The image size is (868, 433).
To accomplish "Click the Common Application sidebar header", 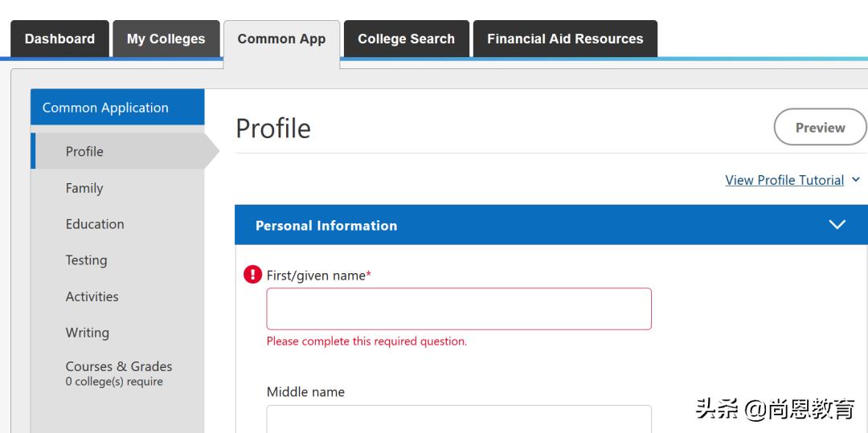I will click(105, 108).
